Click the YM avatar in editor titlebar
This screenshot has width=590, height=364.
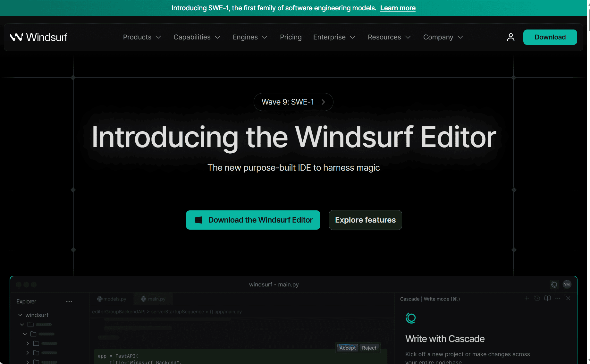click(x=567, y=284)
